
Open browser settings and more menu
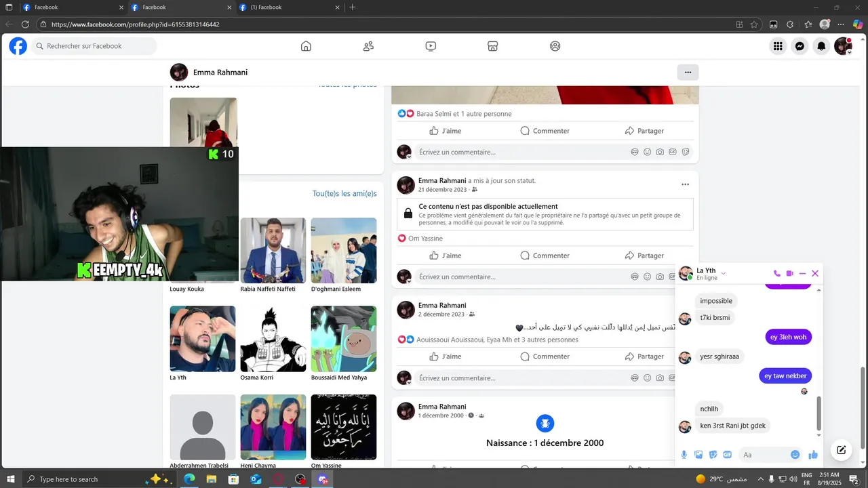click(841, 24)
